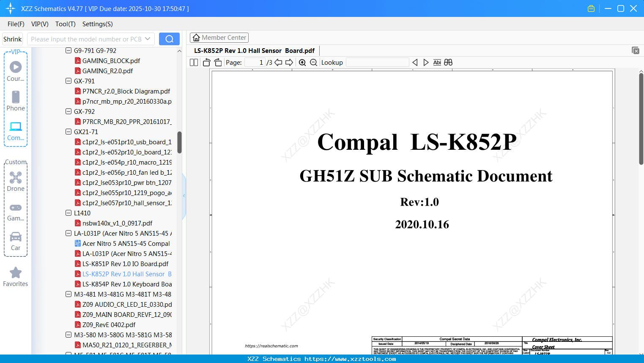Jump to previous lookup result
644x363 pixels.
click(x=415, y=62)
